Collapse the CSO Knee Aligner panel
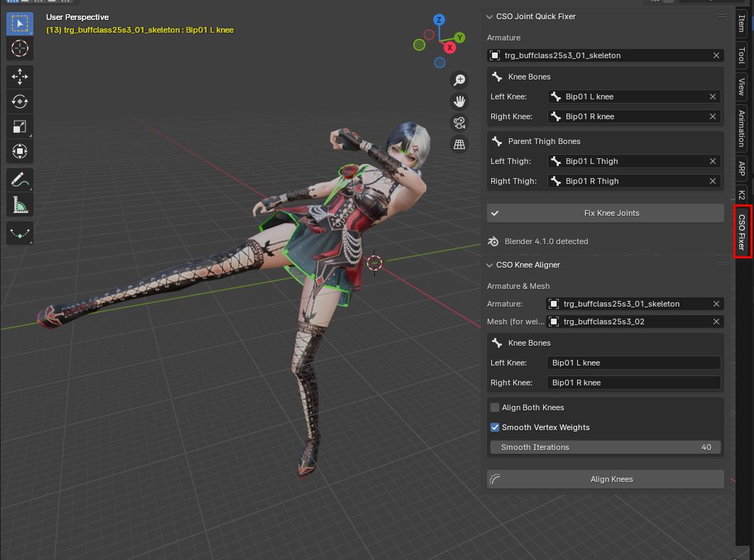This screenshot has width=754, height=560. pyautogui.click(x=489, y=265)
